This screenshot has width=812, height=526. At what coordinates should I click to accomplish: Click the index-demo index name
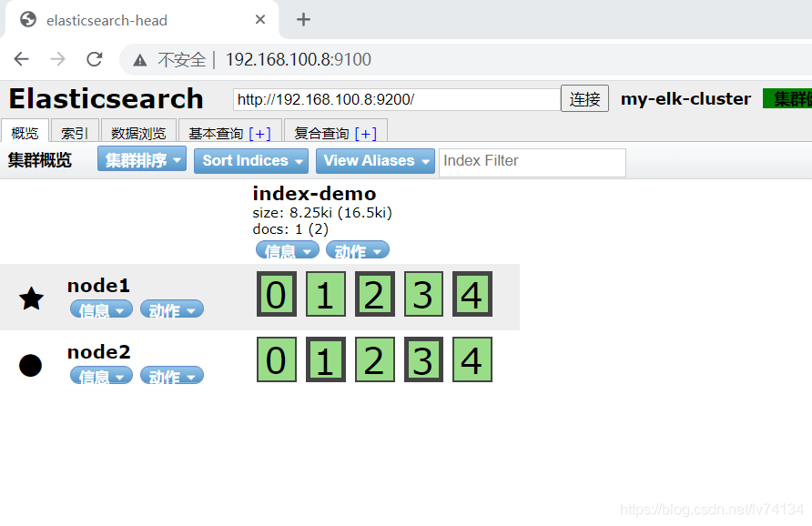(x=314, y=194)
